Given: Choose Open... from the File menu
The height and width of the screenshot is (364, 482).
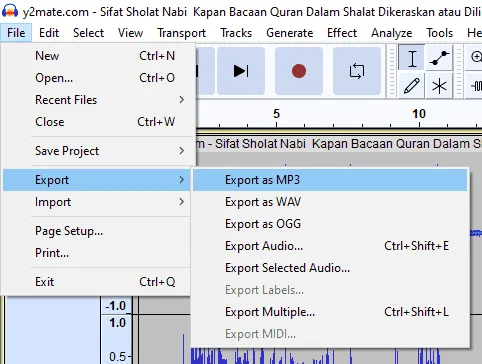Looking at the screenshot, I should 97,78.
